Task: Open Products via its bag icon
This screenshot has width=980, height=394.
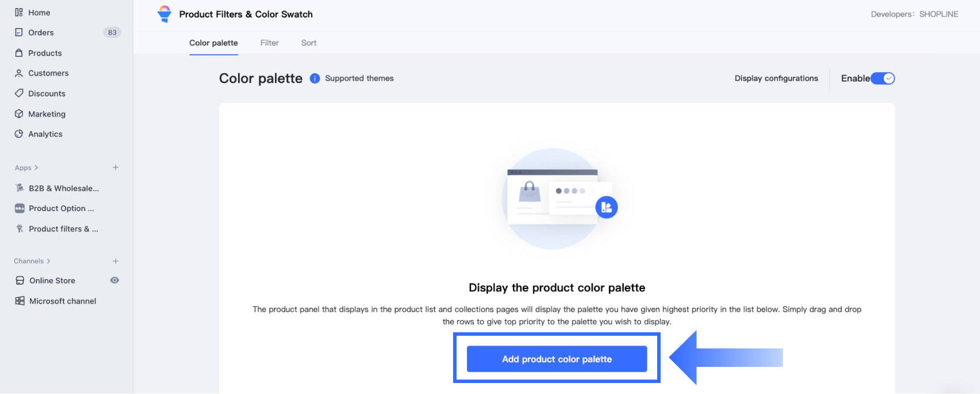Action: point(19,52)
